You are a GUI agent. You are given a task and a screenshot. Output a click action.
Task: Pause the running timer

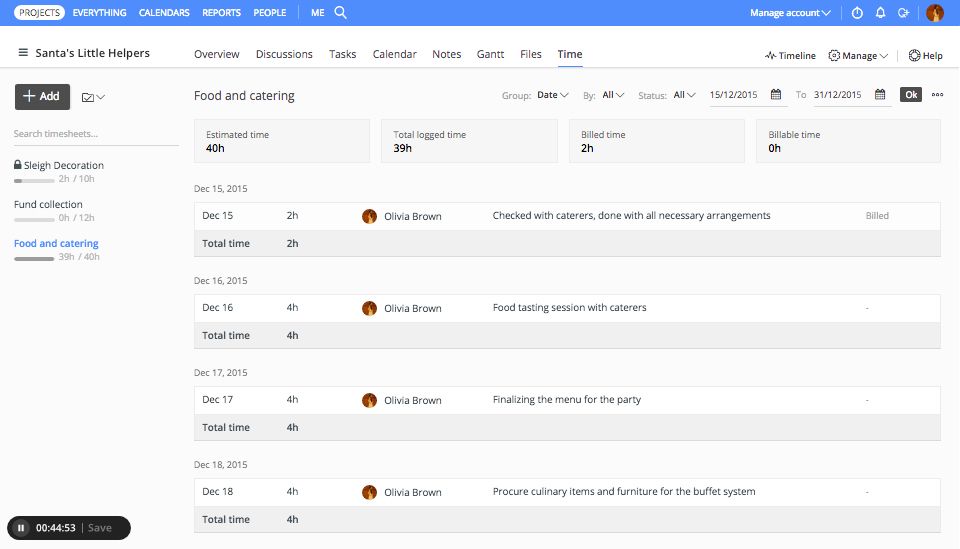click(x=21, y=528)
